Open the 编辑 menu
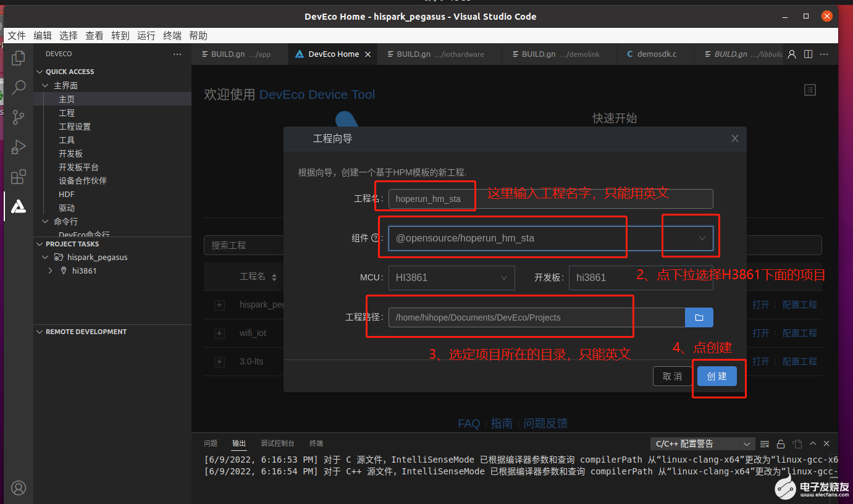 pyautogui.click(x=43, y=36)
